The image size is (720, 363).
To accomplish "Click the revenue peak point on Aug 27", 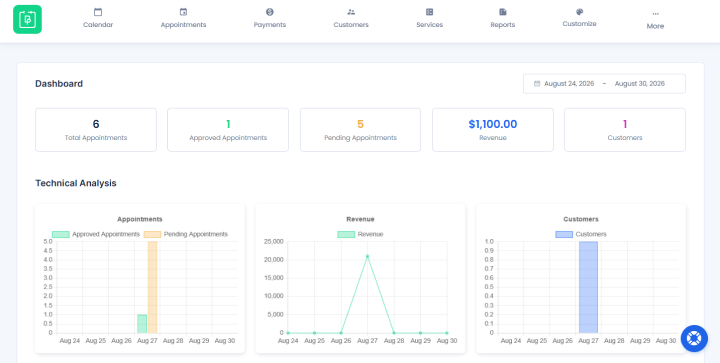I will tap(367, 256).
